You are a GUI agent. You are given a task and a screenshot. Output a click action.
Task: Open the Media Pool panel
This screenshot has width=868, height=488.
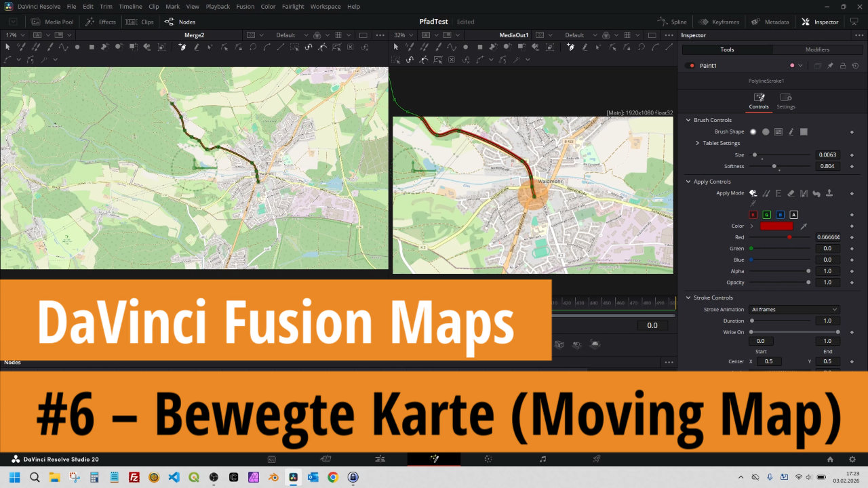click(52, 22)
